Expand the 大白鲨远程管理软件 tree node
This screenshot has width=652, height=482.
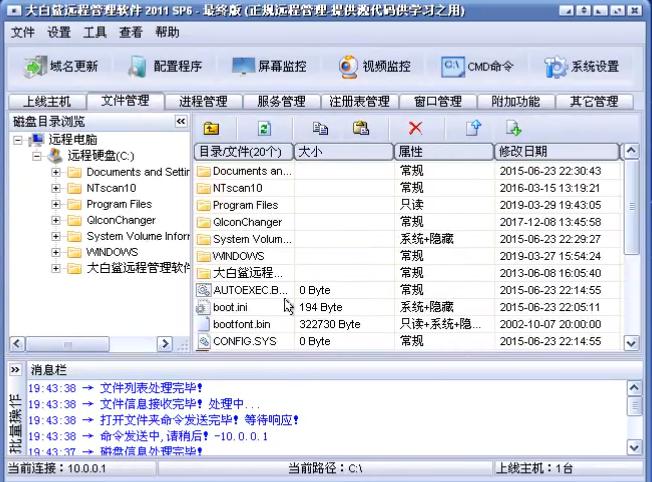[x=56, y=268]
